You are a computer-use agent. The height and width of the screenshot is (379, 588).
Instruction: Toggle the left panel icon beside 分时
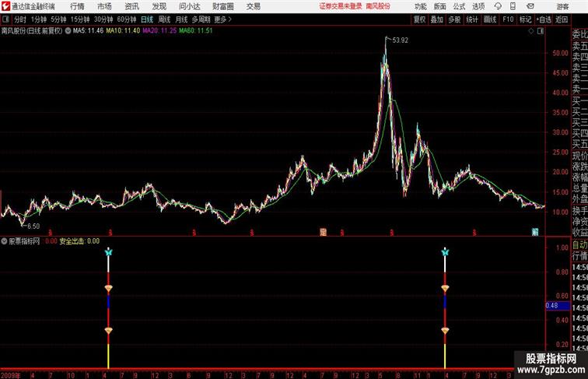[5, 19]
